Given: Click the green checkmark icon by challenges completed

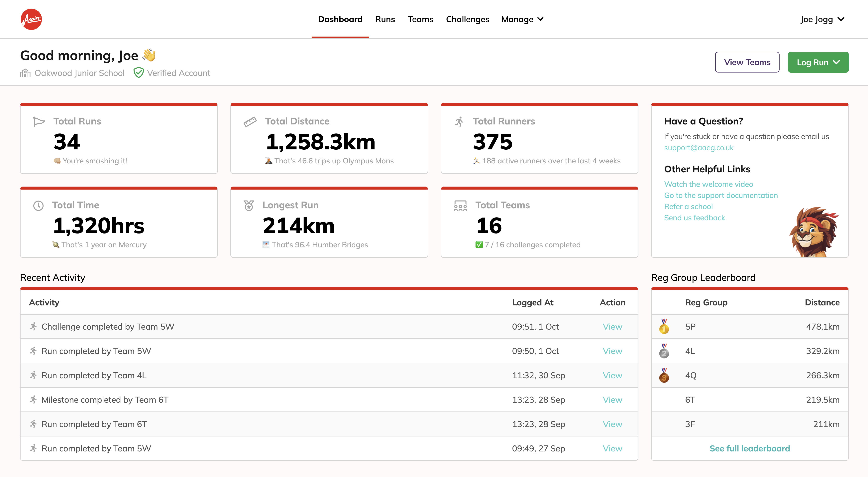Looking at the screenshot, I should coord(479,245).
